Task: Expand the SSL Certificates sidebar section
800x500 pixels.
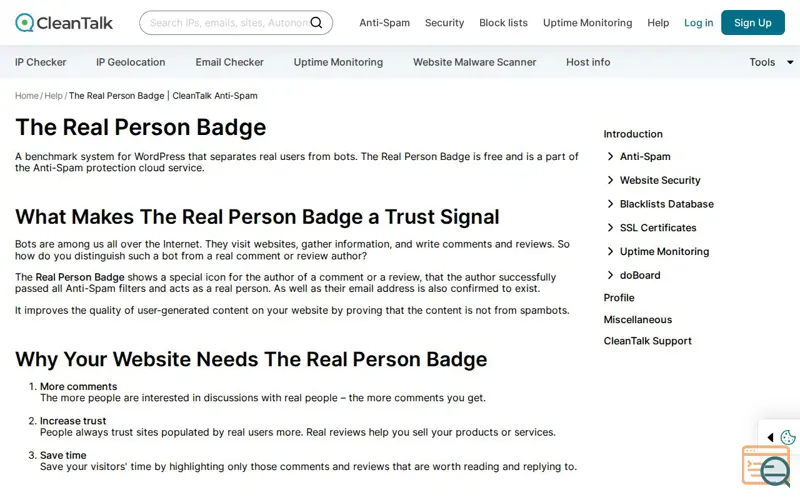Action: pos(652,228)
